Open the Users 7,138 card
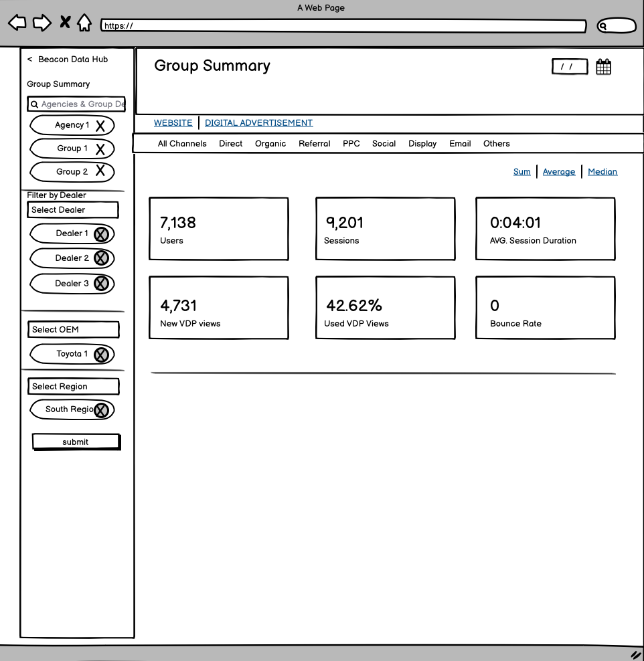This screenshot has width=644, height=661. coord(218,229)
